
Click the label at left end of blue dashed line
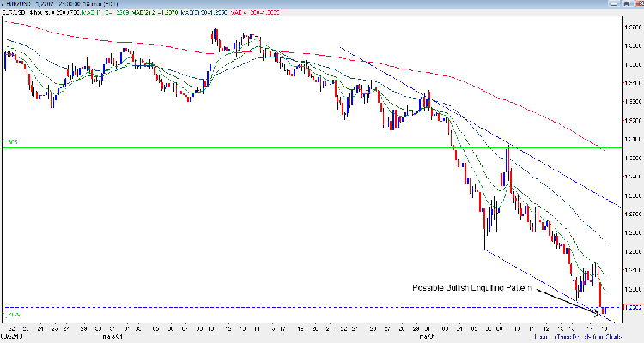[9, 315]
